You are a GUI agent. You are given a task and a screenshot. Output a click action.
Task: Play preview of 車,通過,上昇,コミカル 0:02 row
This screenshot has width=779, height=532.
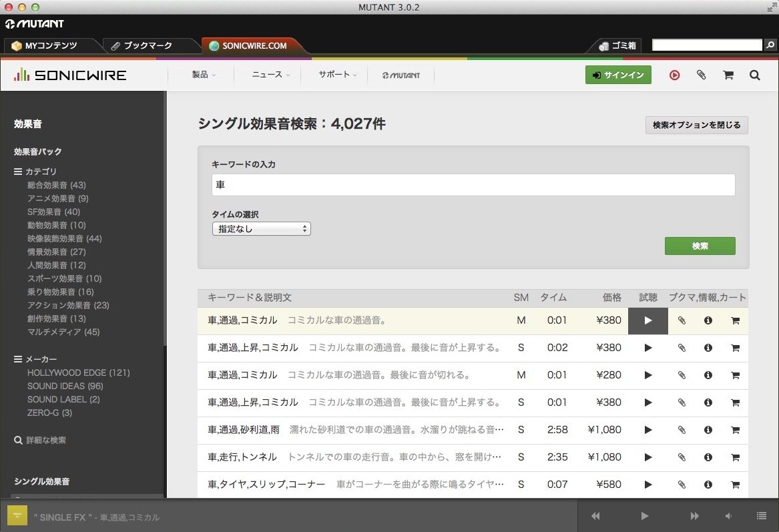tap(648, 348)
